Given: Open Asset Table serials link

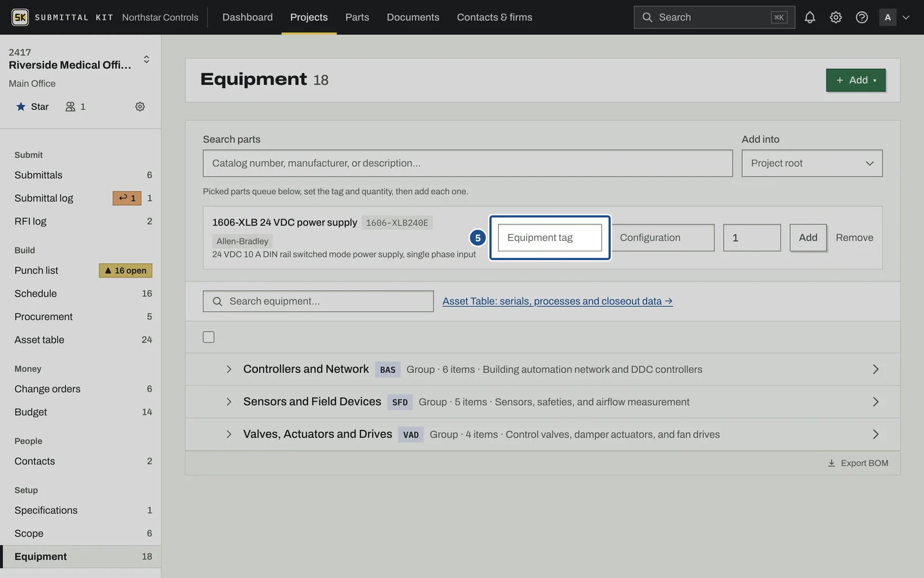Looking at the screenshot, I should [x=557, y=301].
